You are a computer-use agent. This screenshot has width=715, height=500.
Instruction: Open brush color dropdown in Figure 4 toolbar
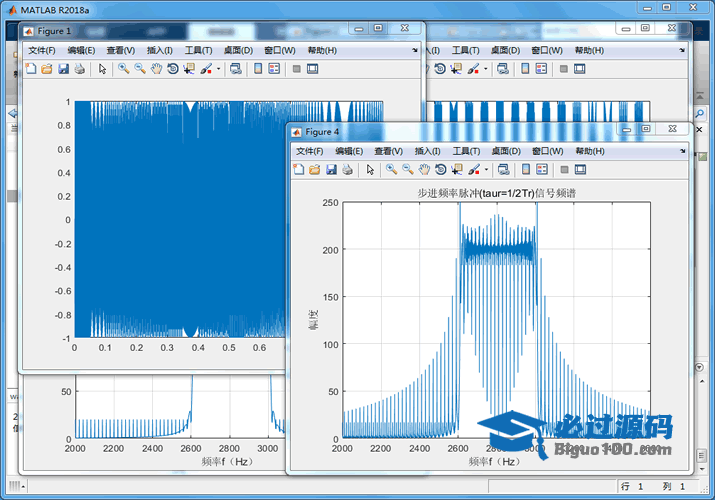pyautogui.click(x=486, y=170)
